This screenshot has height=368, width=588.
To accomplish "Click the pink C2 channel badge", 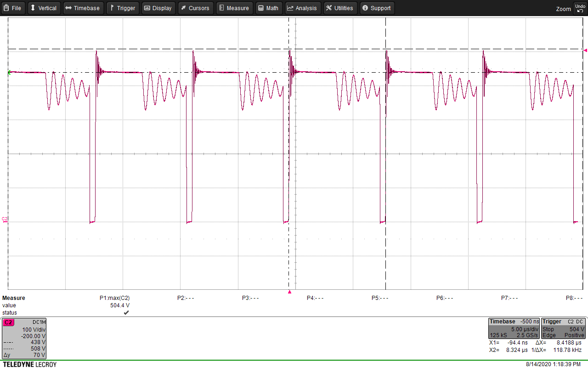I will (8, 322).
